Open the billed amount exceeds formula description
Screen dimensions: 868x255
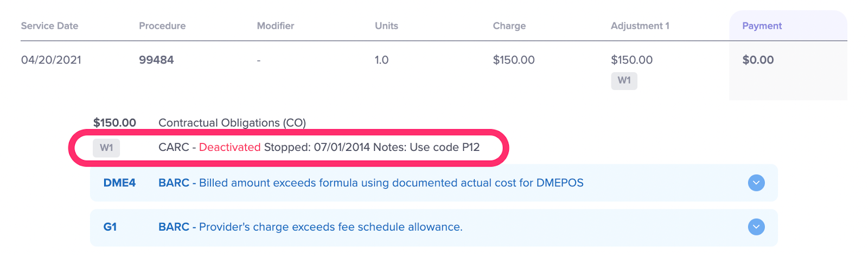click(391, 183)
